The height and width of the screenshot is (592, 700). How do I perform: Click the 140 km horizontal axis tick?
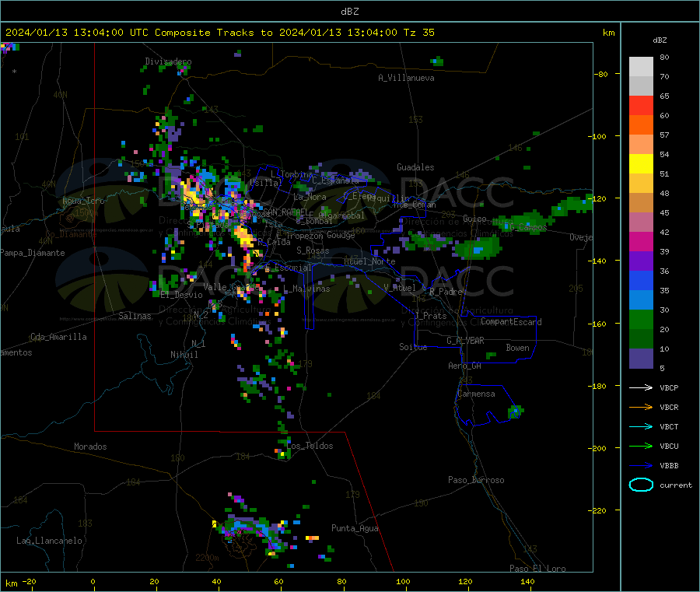(x=527, y=581)
